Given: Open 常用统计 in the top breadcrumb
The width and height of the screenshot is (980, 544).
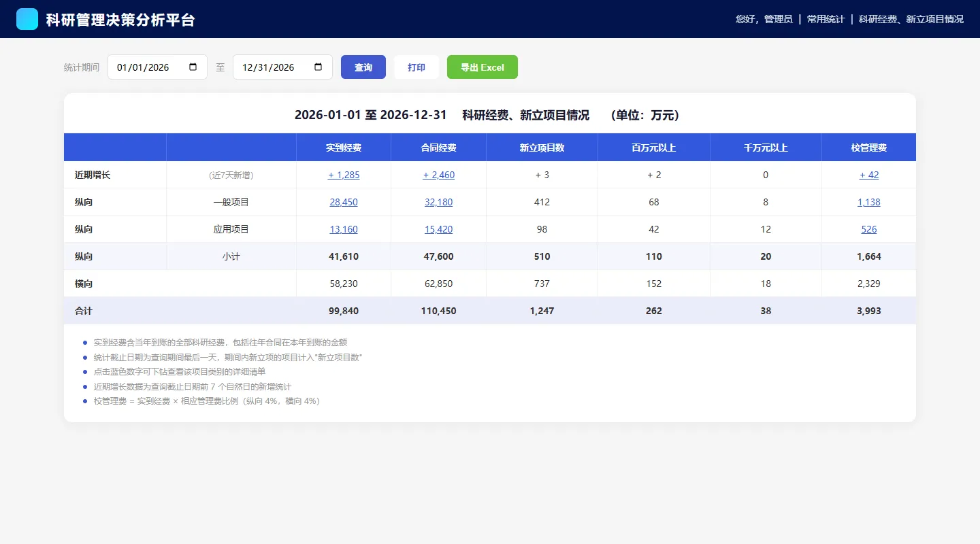Looking at the screenshot, I should pyautogui.click(x=826, y=19).
